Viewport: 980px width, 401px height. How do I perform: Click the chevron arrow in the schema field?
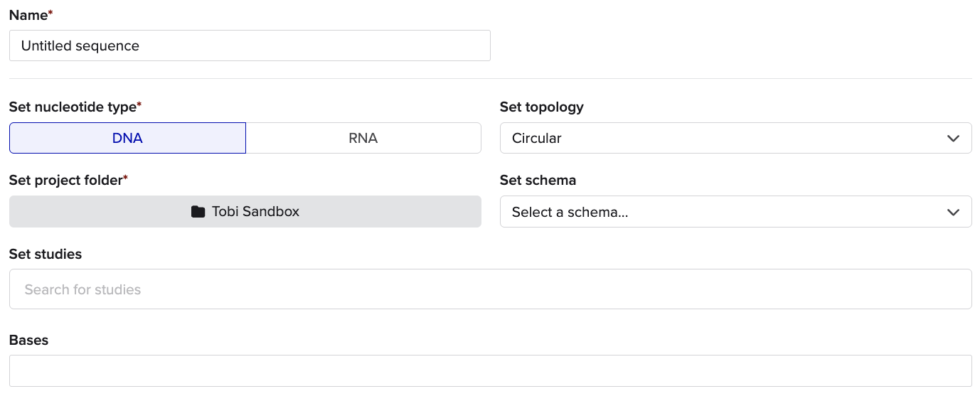[x=954, y=213]
